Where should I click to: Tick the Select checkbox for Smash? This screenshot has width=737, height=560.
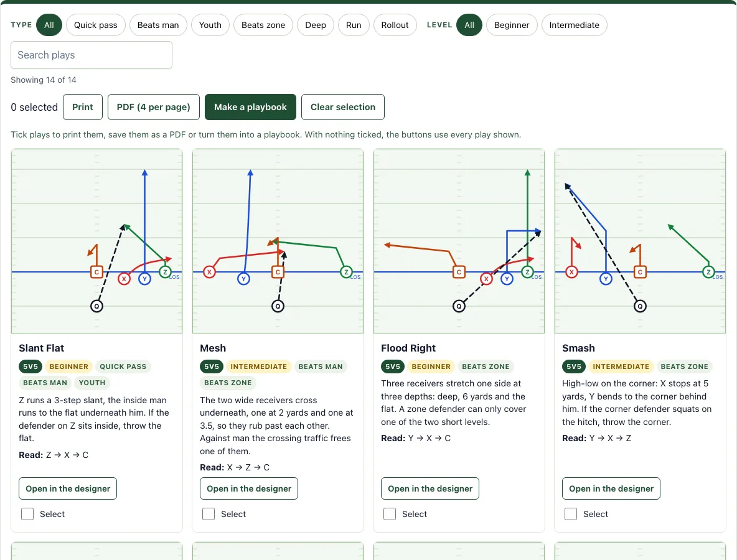point(571,514)
